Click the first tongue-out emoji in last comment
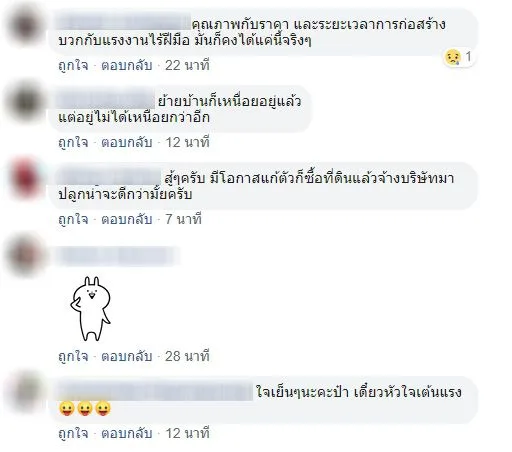 pos(67,409)
